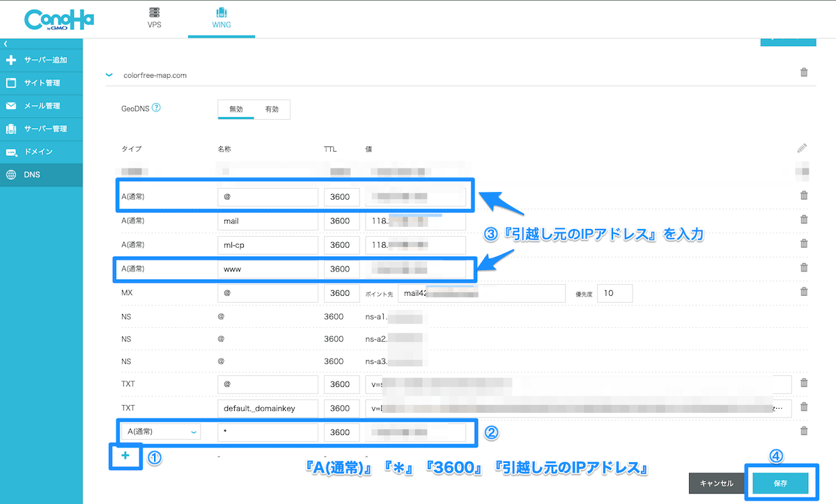Click the name field containing *

coord(268,432)
